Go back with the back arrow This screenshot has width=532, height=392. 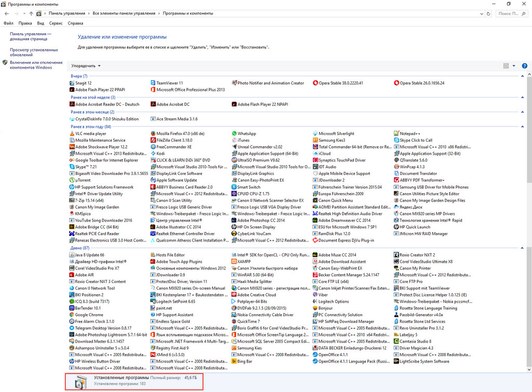(x=7, y=13)
